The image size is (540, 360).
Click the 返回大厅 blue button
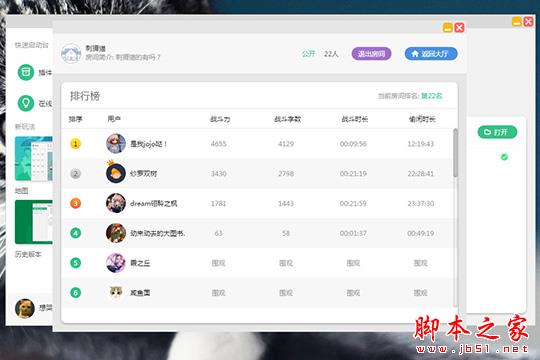coord(431,54)
